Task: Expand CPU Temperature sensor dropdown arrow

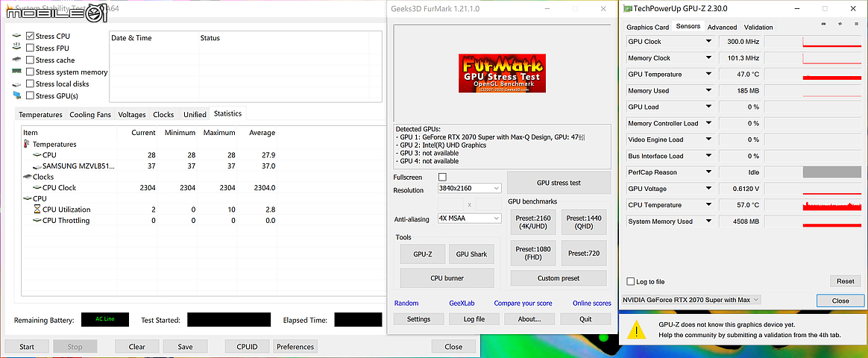Action: 708,204
